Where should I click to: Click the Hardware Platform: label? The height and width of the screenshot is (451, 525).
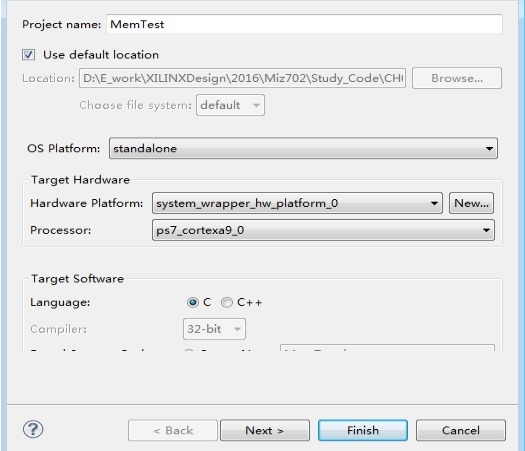[86, 203]
